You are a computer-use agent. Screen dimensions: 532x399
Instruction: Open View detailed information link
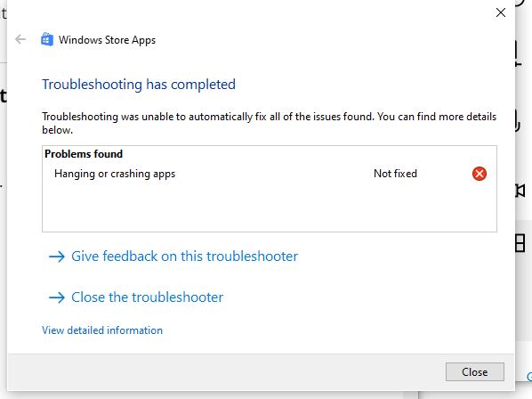[102, 330]
